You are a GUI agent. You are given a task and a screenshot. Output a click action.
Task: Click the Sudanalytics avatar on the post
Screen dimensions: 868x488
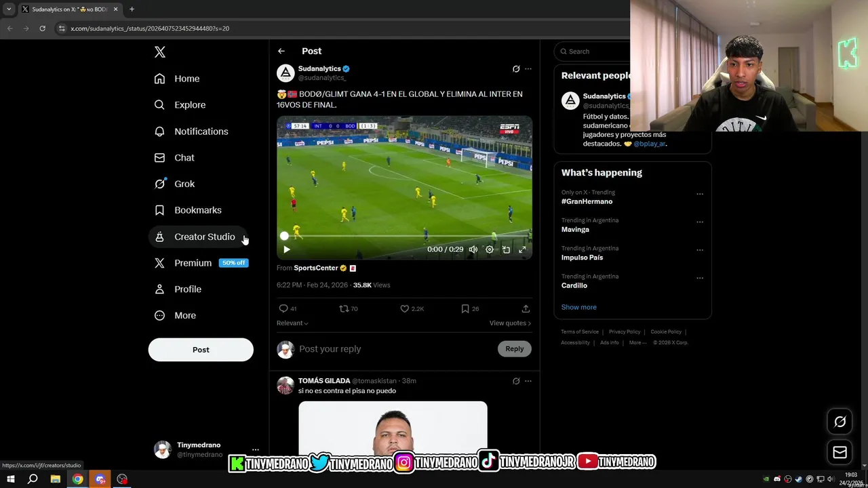[286, 73]
